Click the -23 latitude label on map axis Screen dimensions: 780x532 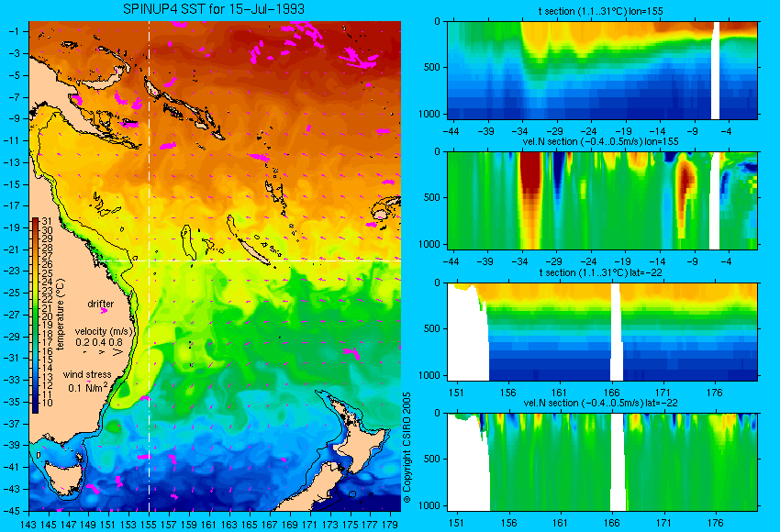click(x=12, y=271)
